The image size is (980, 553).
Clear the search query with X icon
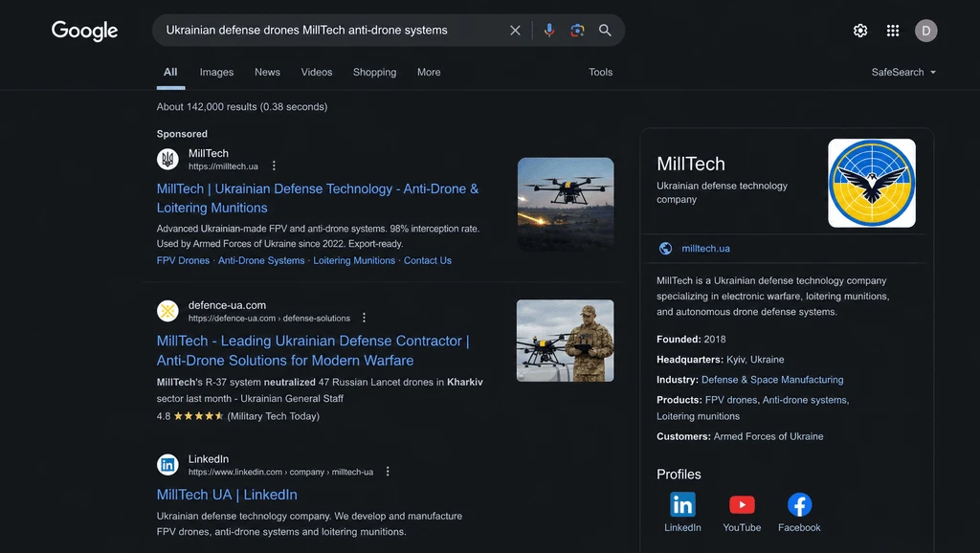click(515, 30)
